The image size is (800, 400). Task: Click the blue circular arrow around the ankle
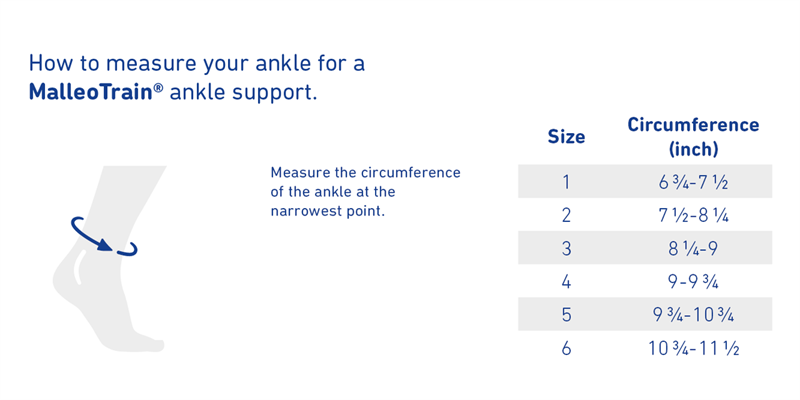[104, 236]
